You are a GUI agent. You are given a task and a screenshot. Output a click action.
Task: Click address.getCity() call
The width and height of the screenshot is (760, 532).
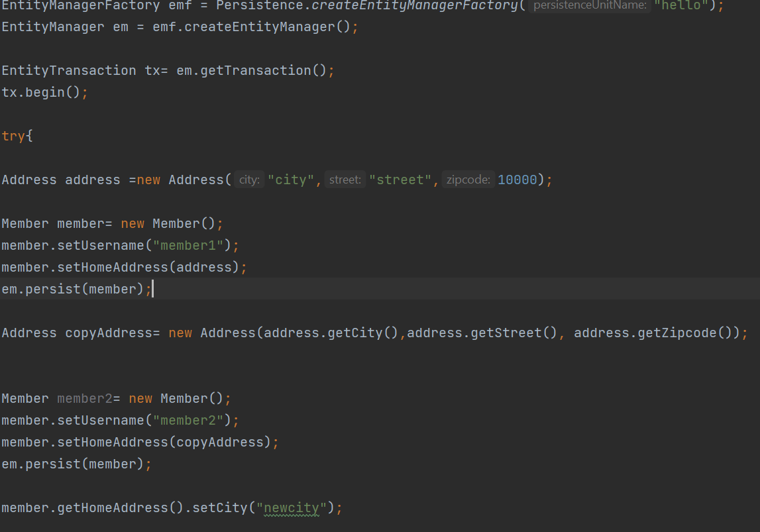coord(331,333)
